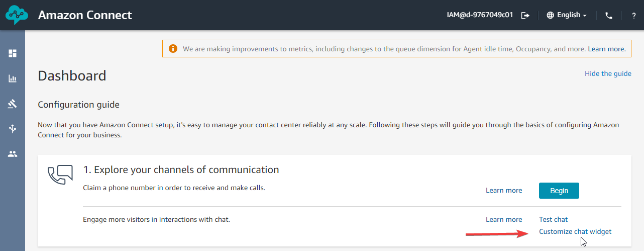Open the Routing flows sidebar icon
The image size is (644, 251).
(x=13, y=129)
